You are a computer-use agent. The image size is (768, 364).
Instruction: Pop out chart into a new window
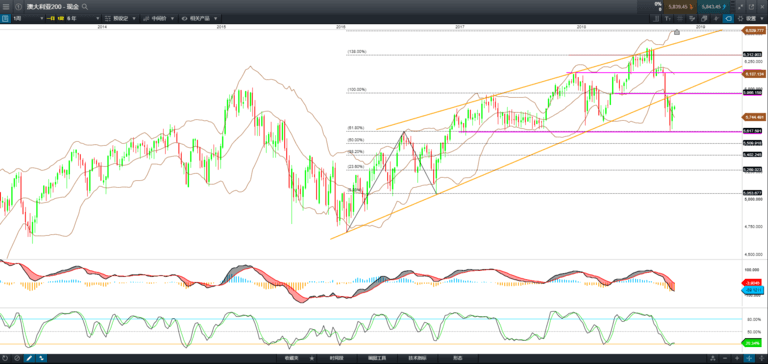(751, 7)
